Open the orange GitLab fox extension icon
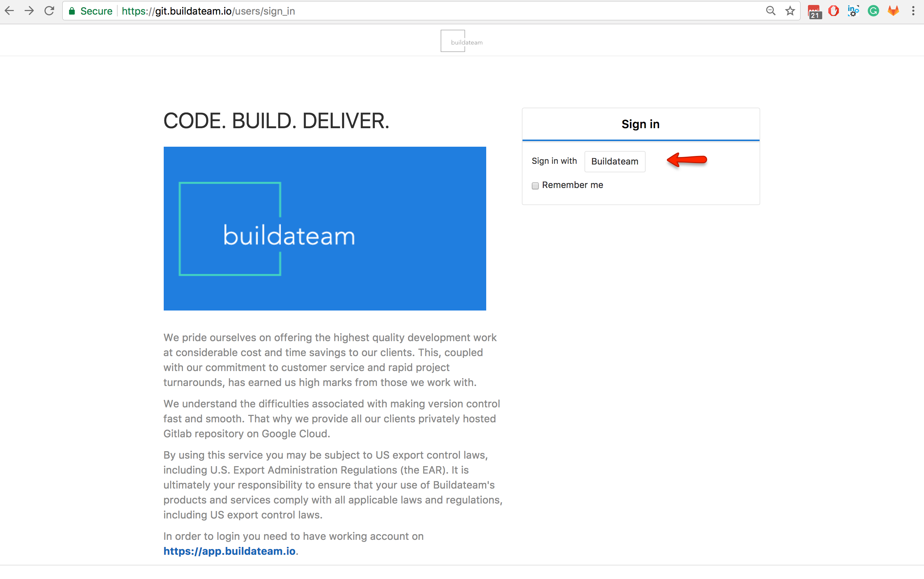 (893, 11)
